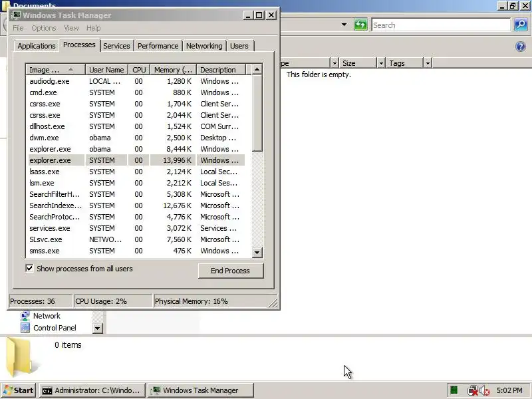This screenshot has height=399, width=532.
Task: Open the Tags column filter dropdown
Action: click(x=428, y=63)
